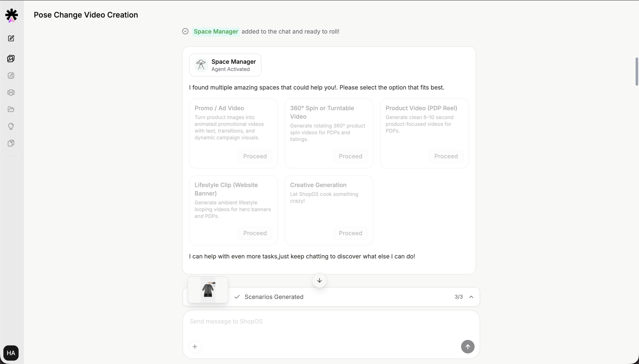Open the files folder icon in sidebar

11,110
